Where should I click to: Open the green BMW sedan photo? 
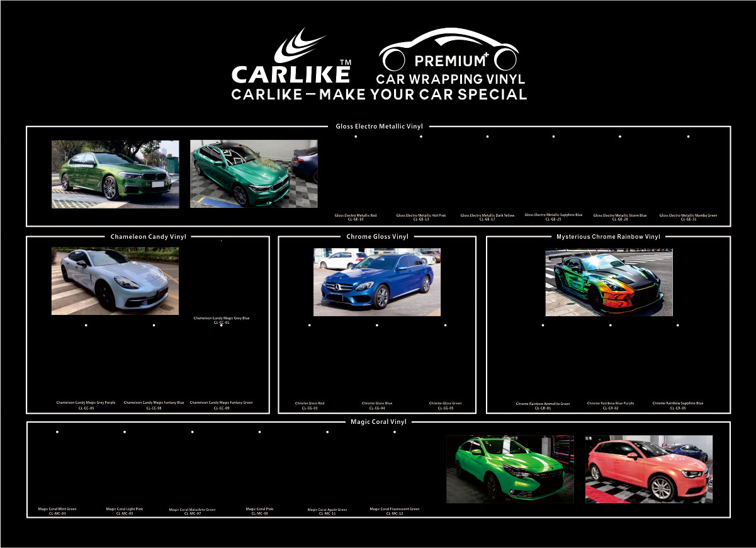tap(115, 174)
